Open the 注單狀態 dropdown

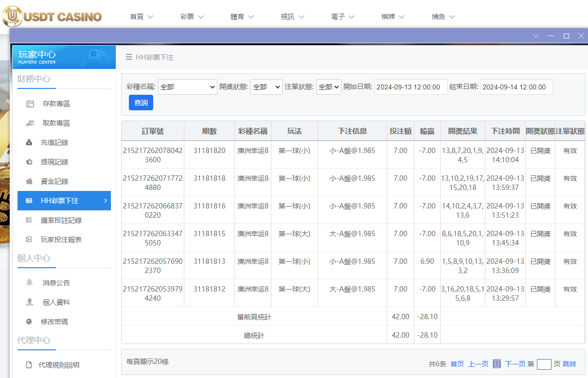click(x=328, y=87)
